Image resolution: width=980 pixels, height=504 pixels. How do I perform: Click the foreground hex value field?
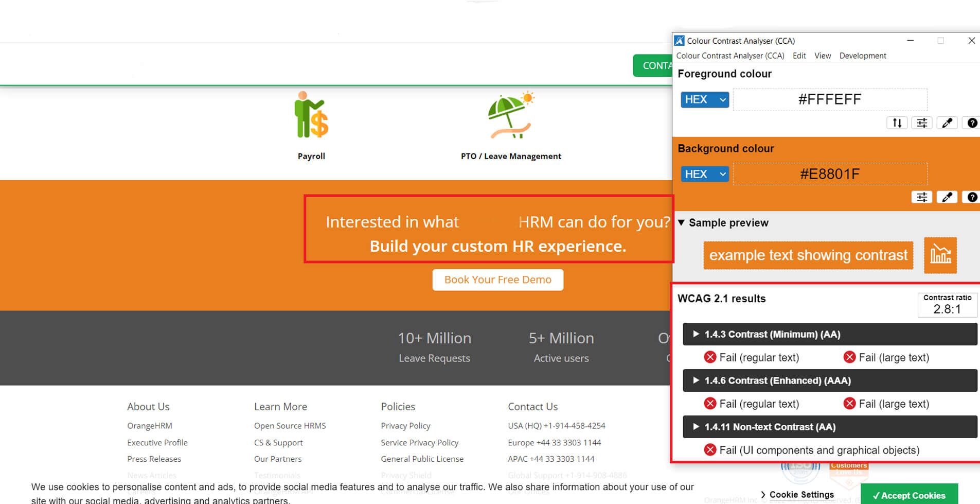pyautogui.click(x=829, y=100)
